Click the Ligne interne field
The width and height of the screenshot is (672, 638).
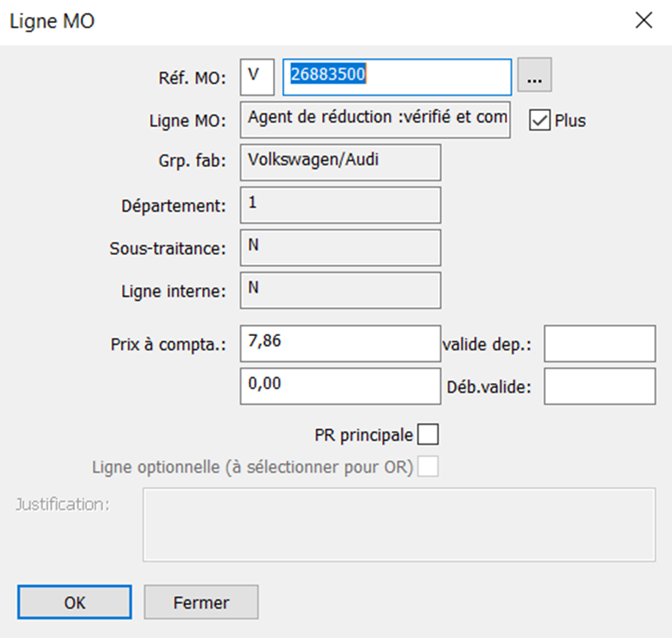click(x=340, y=290)
